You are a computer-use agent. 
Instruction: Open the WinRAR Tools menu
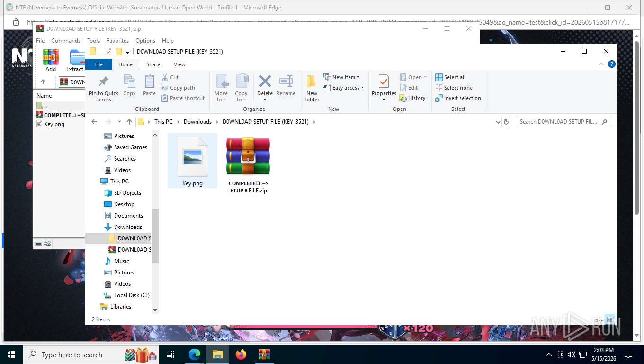point(93,41)
